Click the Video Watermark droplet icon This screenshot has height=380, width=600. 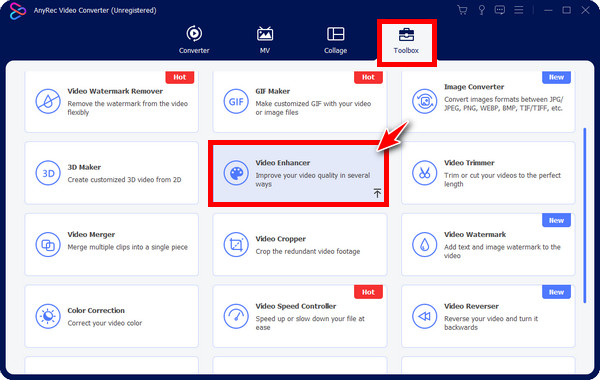pyautogui.click(x=424, y=245)
